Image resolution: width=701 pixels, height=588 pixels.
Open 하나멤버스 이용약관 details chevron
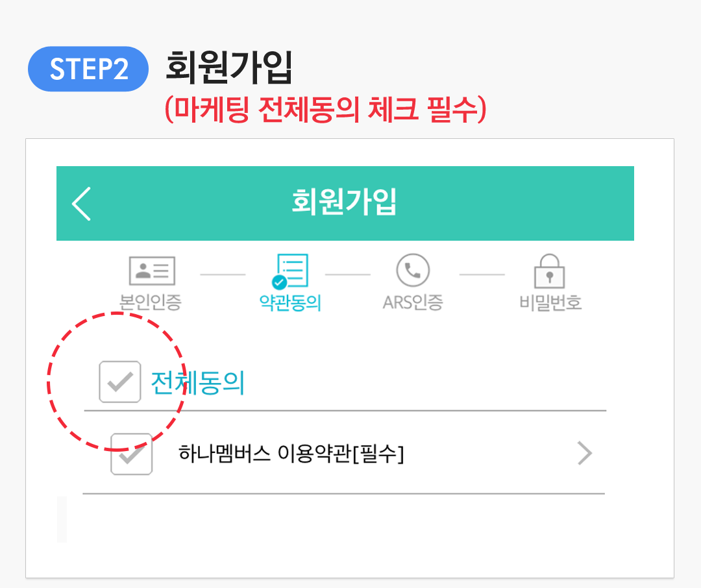(585, 454)
